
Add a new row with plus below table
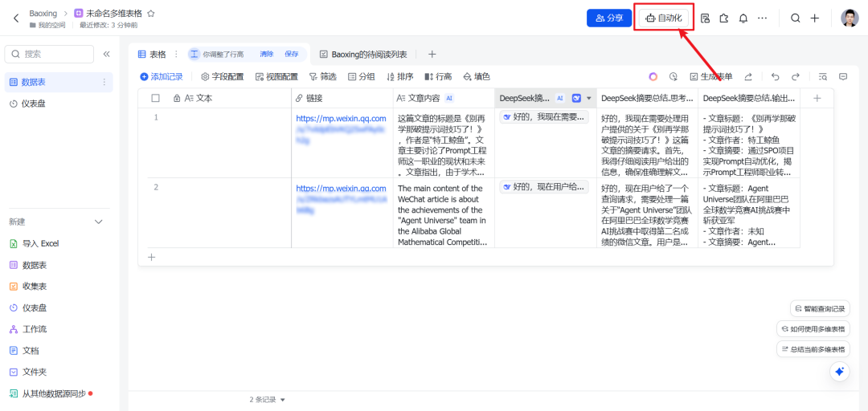[152, 257]
